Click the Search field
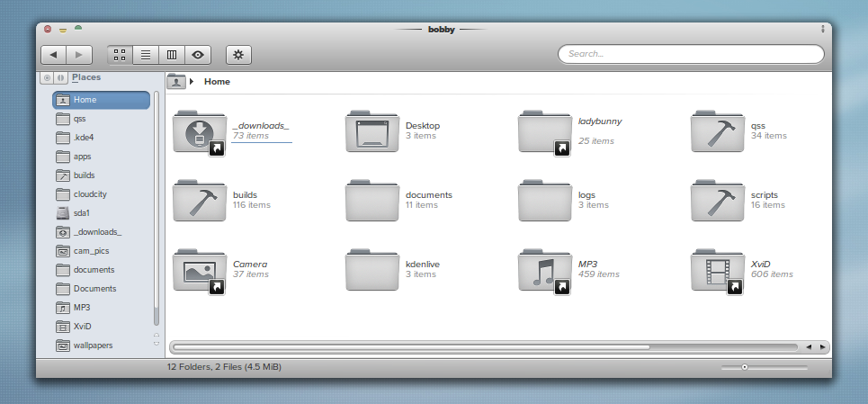868x404 pixels. (x=691, y=54)
